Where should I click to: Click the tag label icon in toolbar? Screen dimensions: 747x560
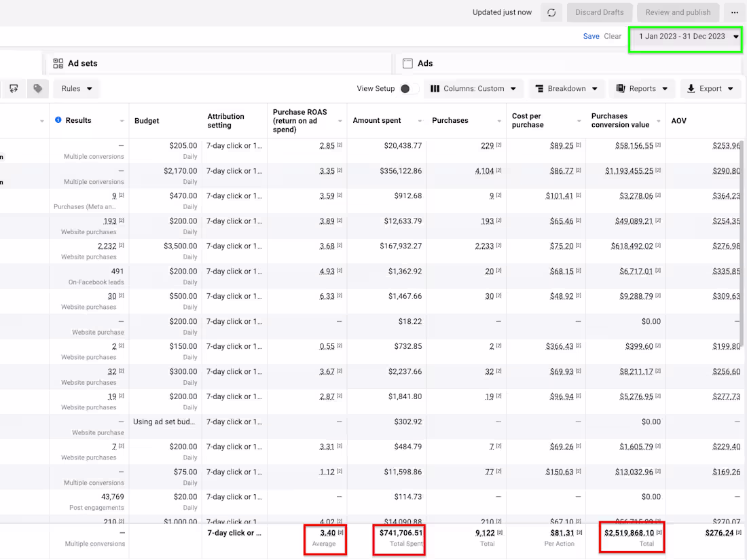(37, 88)
